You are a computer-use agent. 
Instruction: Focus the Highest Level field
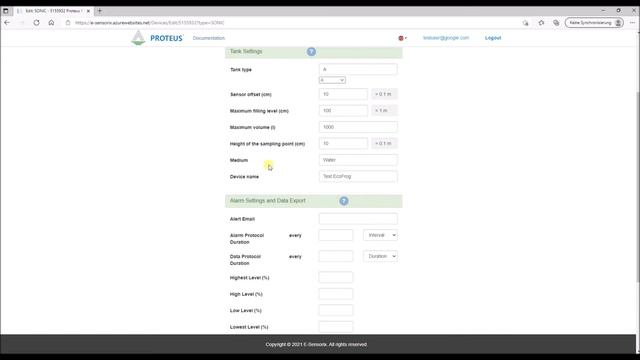click(x=336, y=278)
